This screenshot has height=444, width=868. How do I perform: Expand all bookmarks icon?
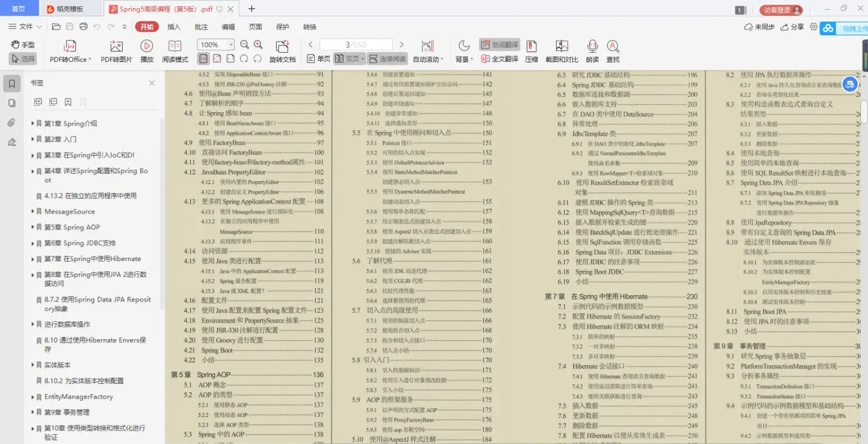point(38,102)
